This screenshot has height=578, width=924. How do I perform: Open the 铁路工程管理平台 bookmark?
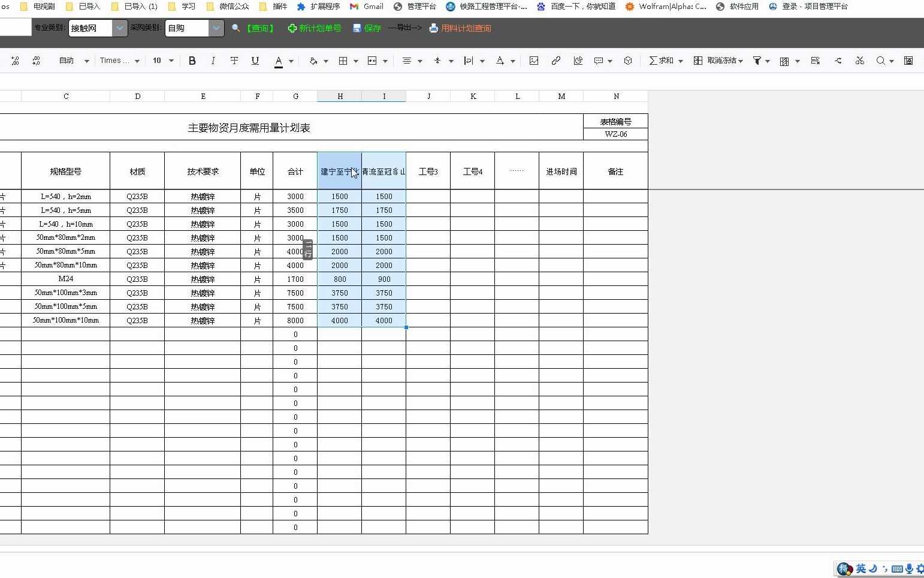(487, 6)
